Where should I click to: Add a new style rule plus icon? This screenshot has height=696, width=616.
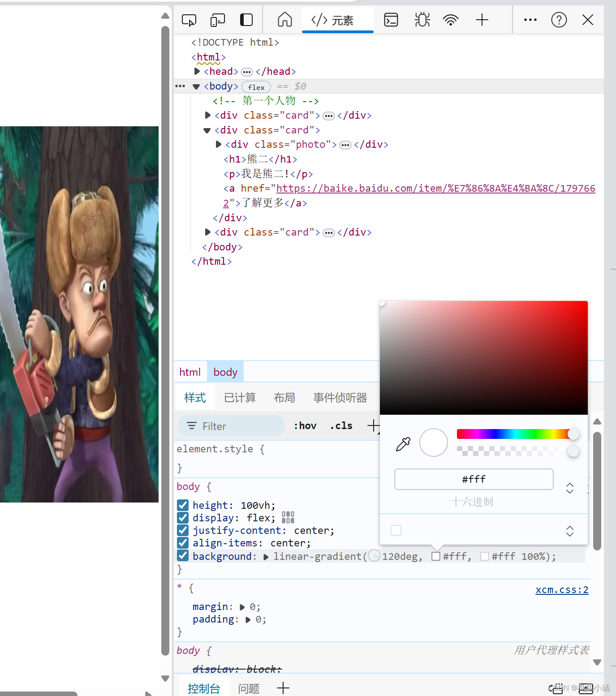pyautogui.click(x=373, y=425)
